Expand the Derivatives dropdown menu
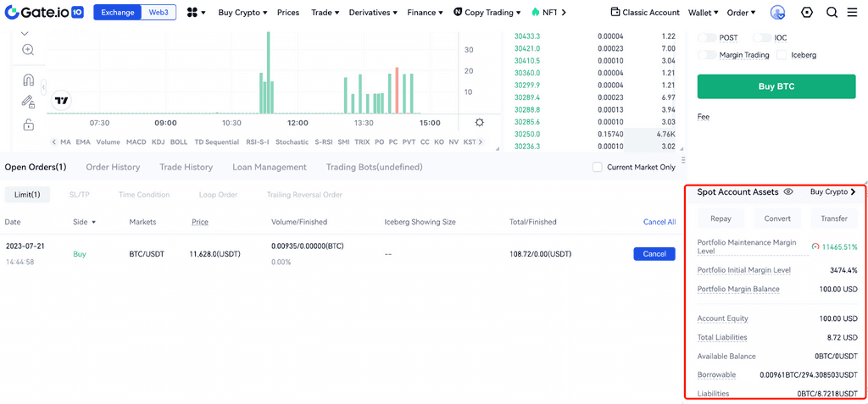Image resolution: width=868 pixels, height=404 pixels. coord(373,12)
